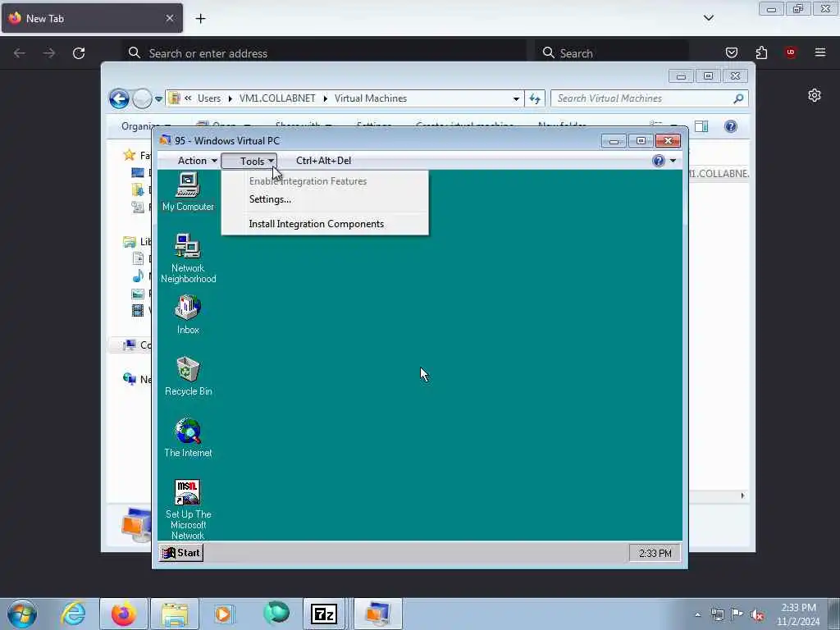Click Explorer forward navigation button
Screen dimensions: 840x630
[x=142, y=98]
